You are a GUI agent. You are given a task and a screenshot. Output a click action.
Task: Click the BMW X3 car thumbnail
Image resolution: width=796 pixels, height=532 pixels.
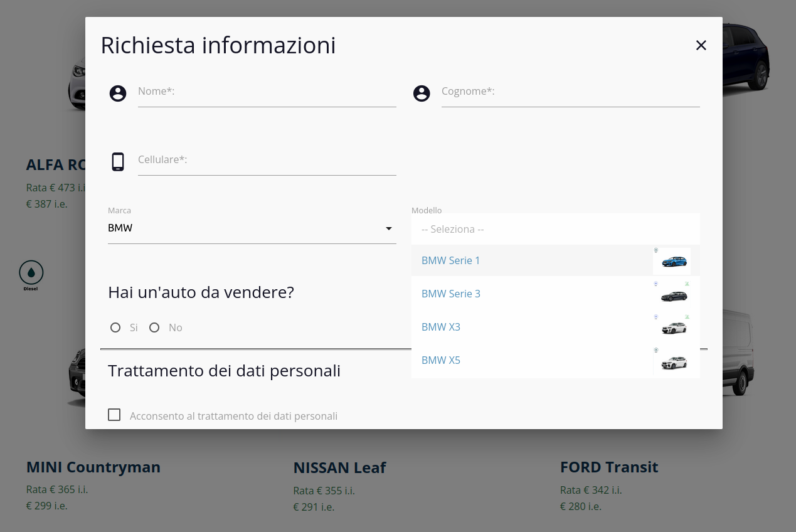pyautogui.click(x=672, y=327)
